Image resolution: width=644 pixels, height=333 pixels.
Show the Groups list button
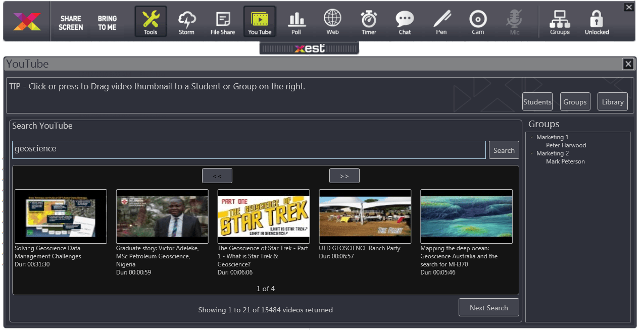pos(575,102)
